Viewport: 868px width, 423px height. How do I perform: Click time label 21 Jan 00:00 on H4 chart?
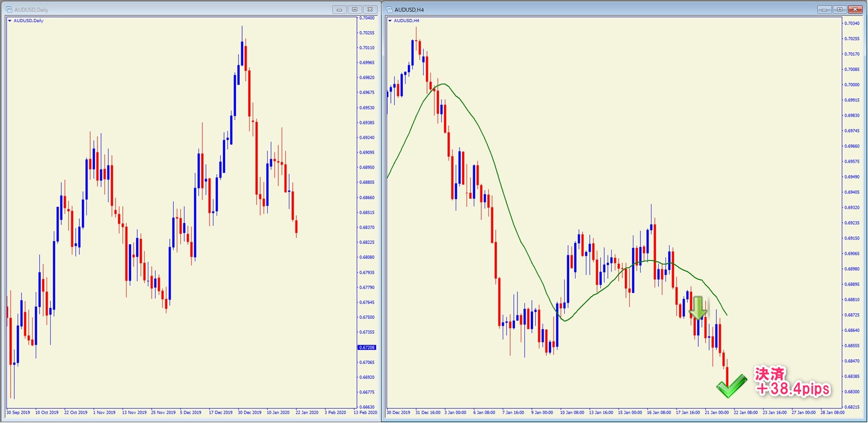point(717,412)
